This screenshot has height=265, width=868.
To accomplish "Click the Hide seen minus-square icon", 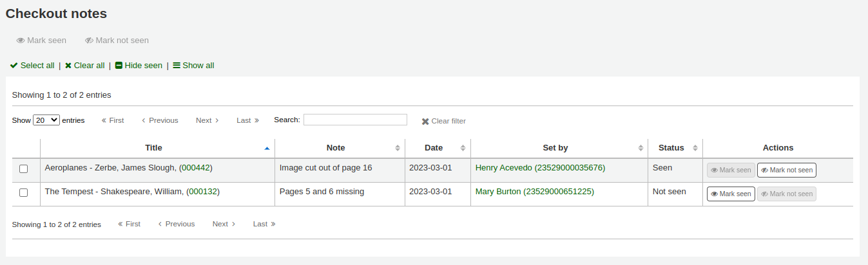I will click(x=119, y=66).
